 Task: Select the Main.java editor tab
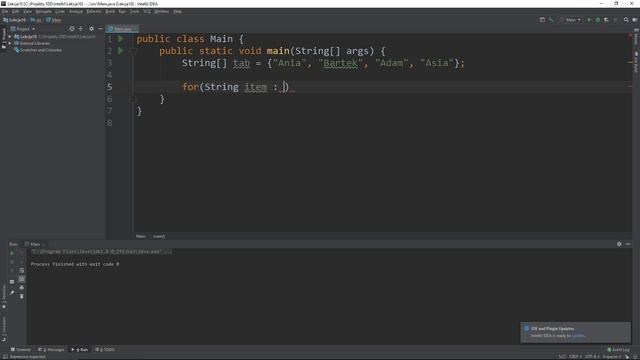(122, 29)
